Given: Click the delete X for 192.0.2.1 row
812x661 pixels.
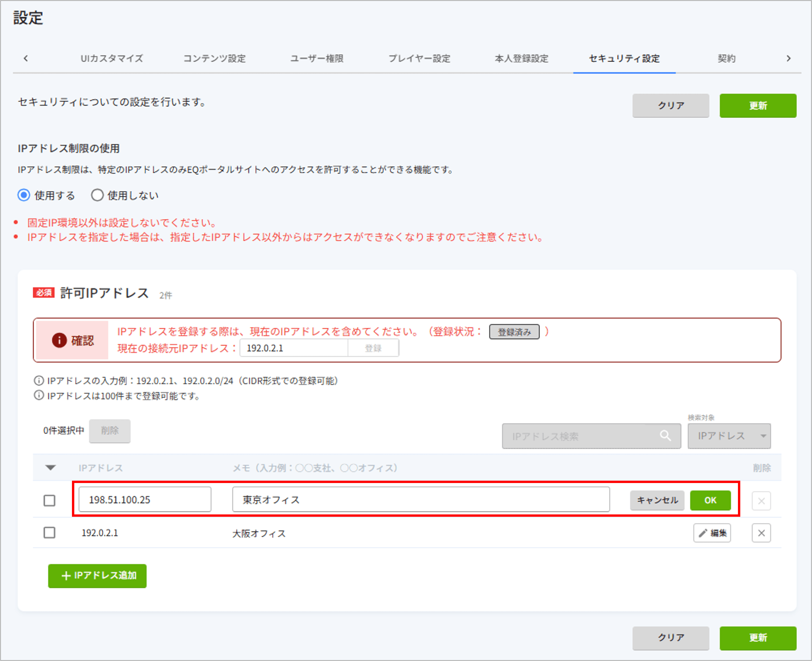Looking at the screenshot, I should pyautogui.click(x=761, y=533).
